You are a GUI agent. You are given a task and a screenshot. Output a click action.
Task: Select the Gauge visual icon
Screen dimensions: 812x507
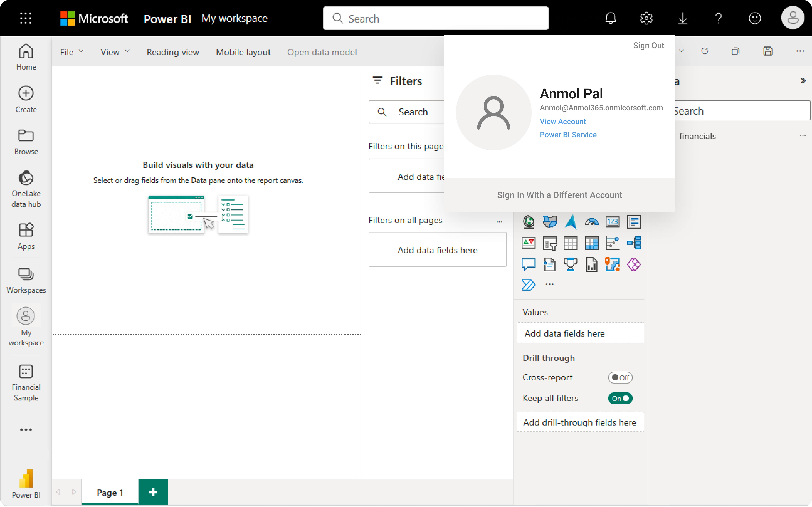[x=592, y=222]
